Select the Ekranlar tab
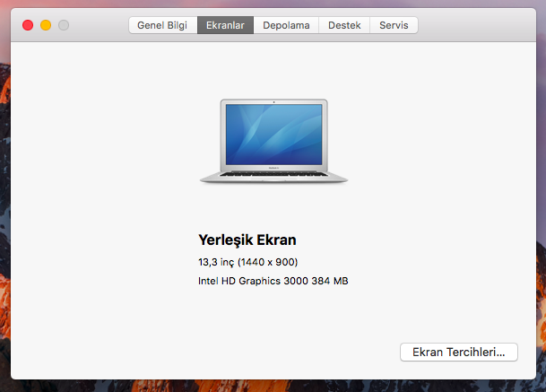This screenshot has width=546, height=392. (x=225, y=25)
